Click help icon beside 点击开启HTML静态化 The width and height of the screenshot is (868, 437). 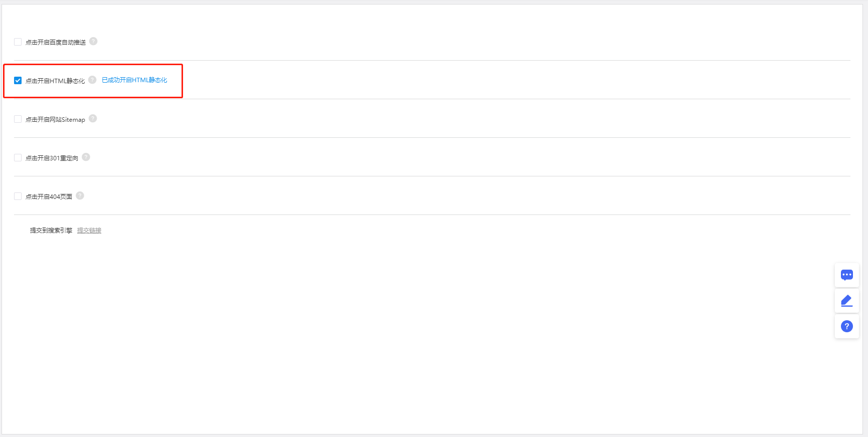pyautogui.click(x=92, y=80)
